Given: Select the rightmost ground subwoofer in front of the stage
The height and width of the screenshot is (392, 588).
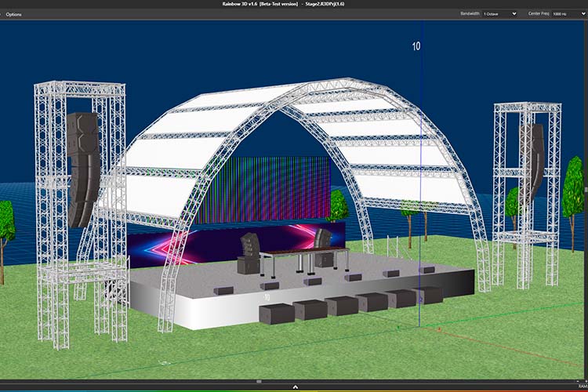Looking at the screenshot, I should [429, 295].
